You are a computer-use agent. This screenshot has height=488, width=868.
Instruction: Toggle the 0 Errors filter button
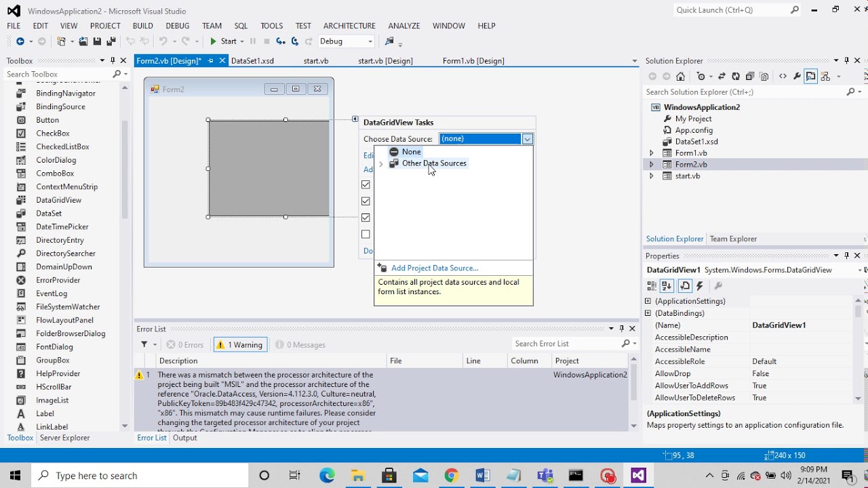click(184, 344)
